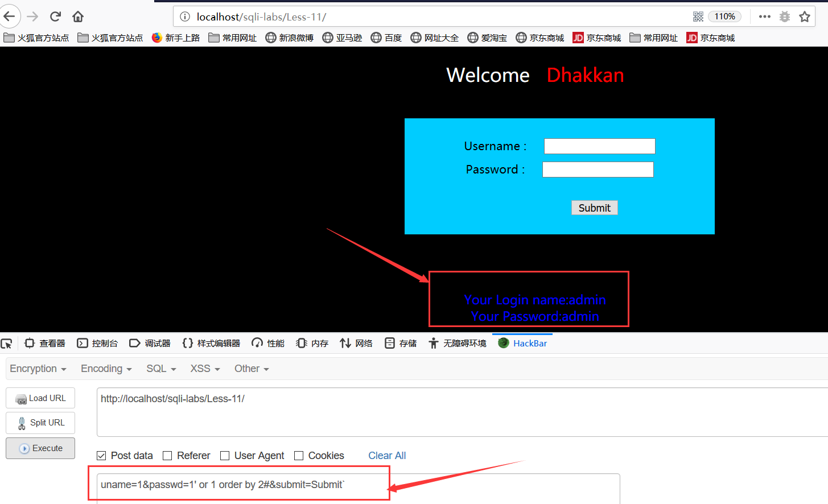Select the HackBar devtools tab
This screenshot has height=504, width=828.
522,343
